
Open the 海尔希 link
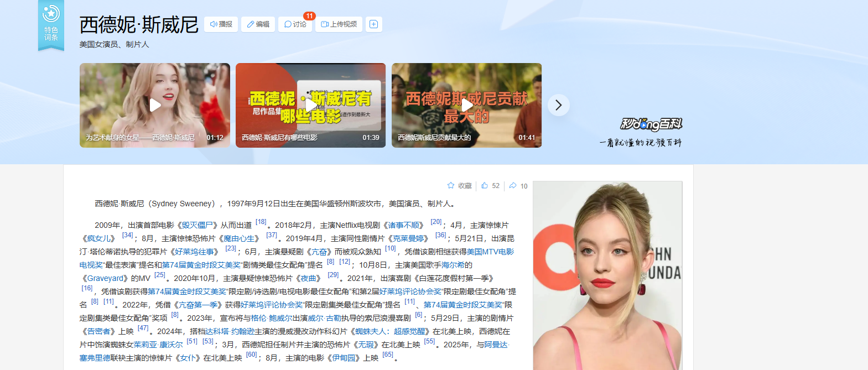coord(453,265)
